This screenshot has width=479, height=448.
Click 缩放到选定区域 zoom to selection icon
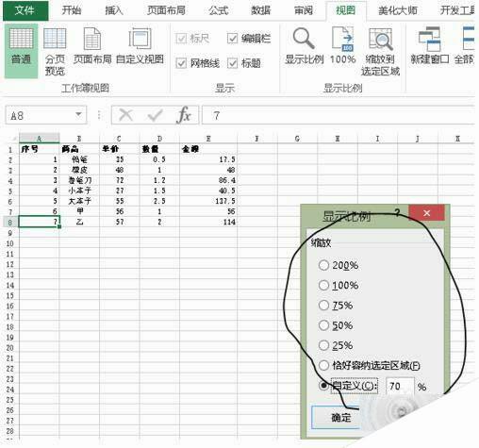380,51
